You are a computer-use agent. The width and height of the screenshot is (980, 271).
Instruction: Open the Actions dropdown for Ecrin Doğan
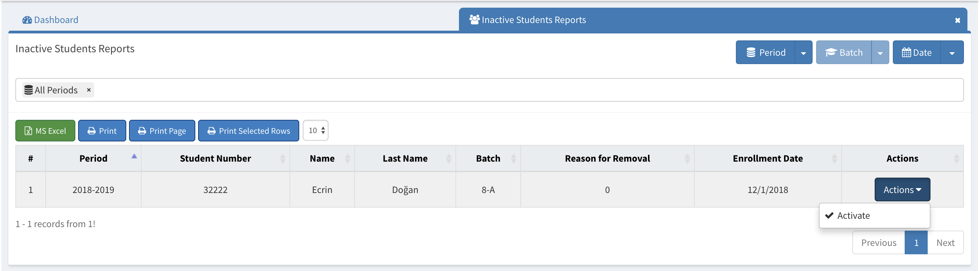coord(902,189)
